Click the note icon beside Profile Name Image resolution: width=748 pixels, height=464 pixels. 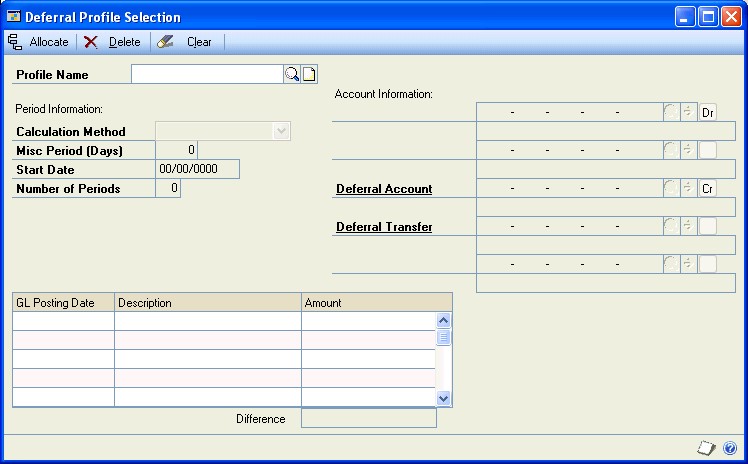[309, 74]
